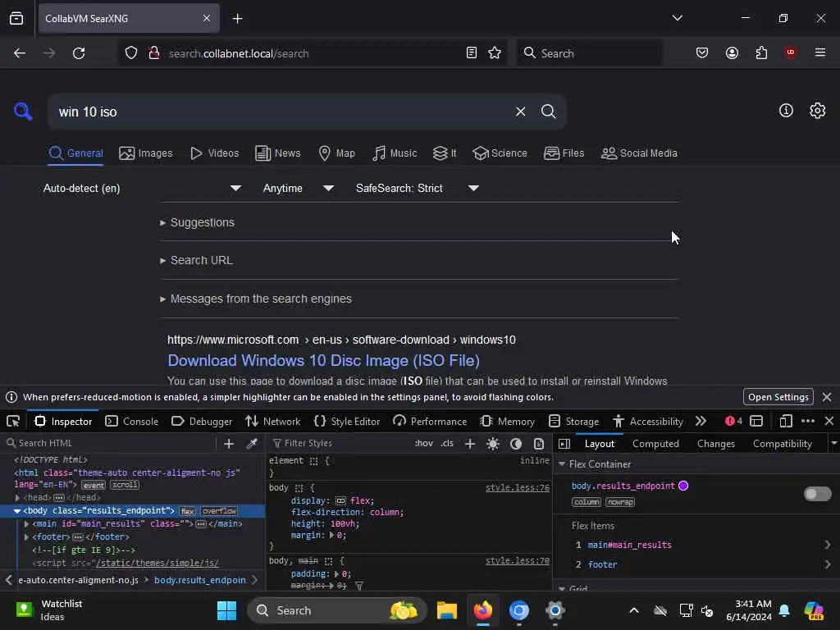Open Firefox application hamburger menu
Screen dimensions: 840x630
pyautogui.click(x=819, y=52)
